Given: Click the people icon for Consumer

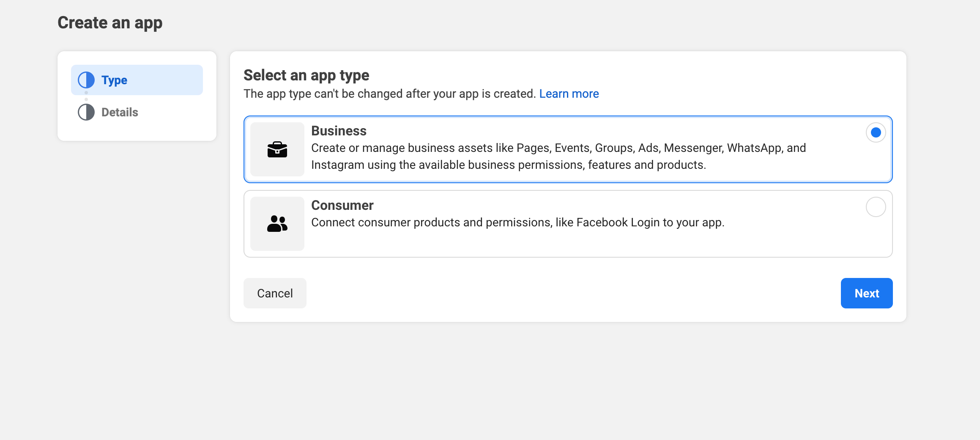Looking at the screenshot, I should (277, 224).
